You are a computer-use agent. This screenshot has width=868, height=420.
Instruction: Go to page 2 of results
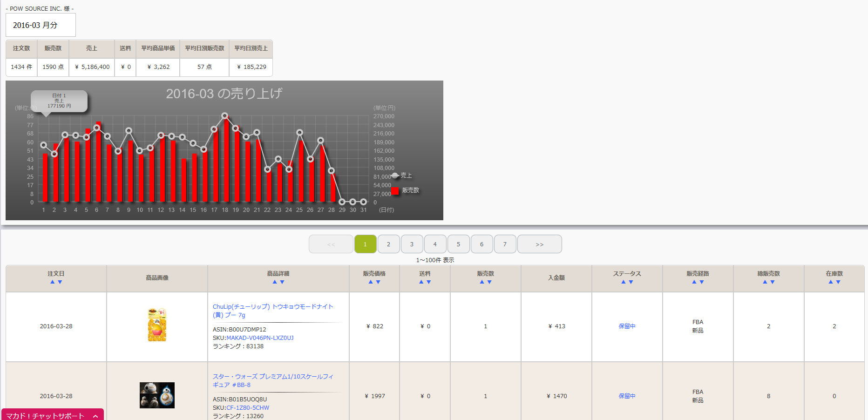pos(388,244)
